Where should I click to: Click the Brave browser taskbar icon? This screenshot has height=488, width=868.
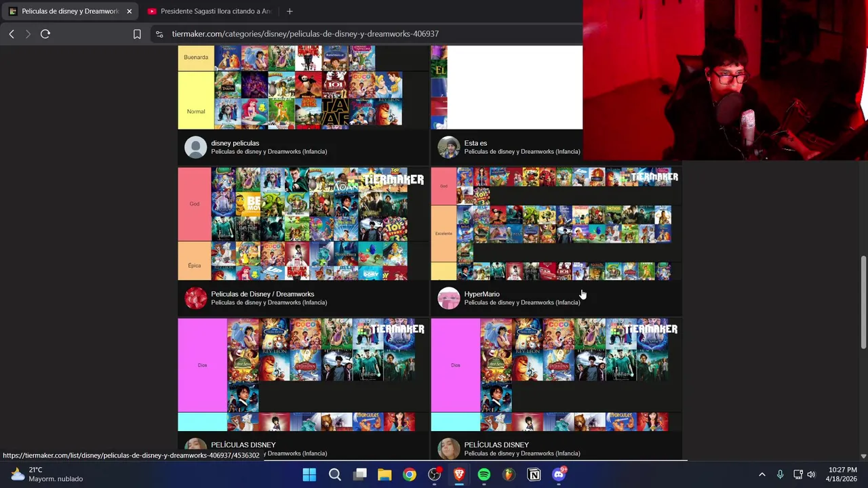(459, 474)
